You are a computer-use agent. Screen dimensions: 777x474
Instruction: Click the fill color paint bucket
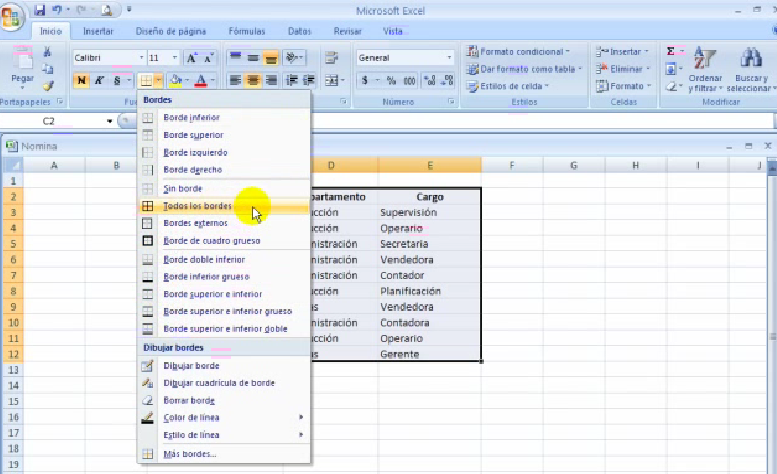(x=174, y=80)
